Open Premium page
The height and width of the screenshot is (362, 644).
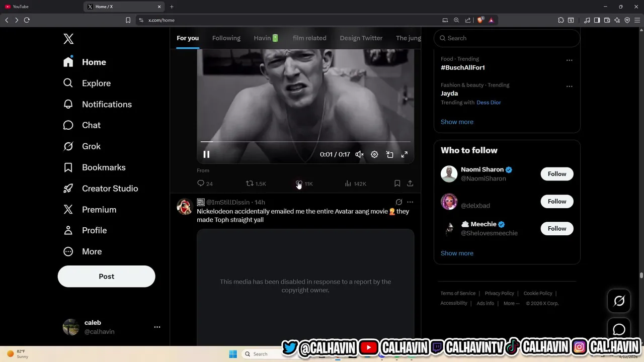click(90, 210)
